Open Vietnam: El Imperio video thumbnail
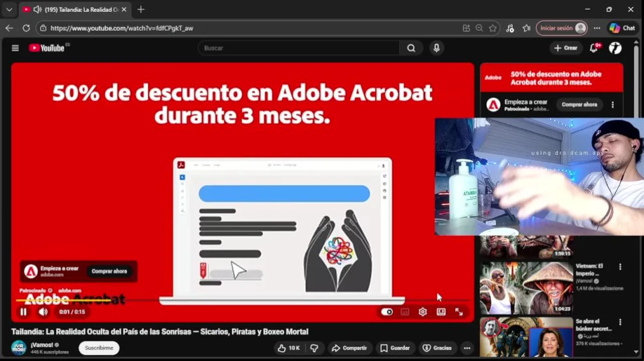The image size is (644, 361). click(x=526, y=288)
